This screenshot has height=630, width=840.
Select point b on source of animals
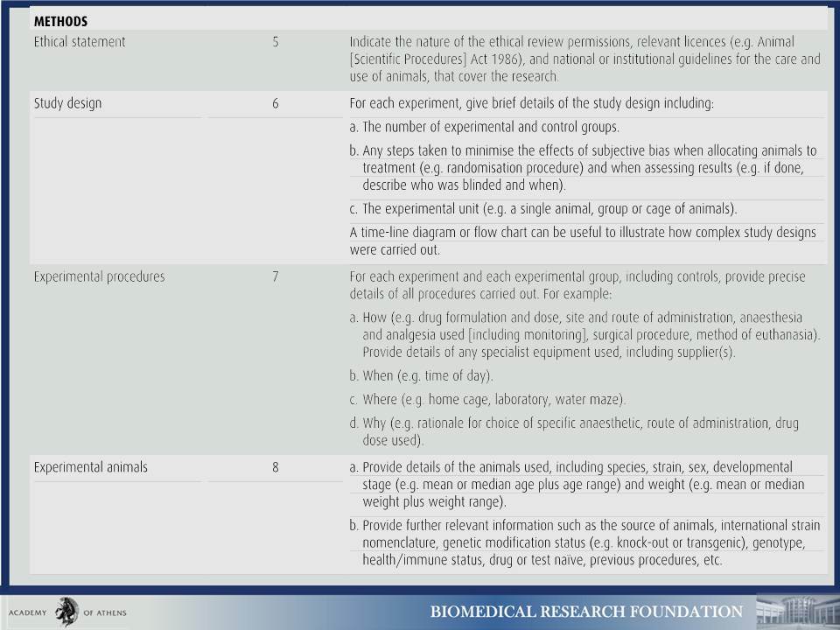(585, 542)
